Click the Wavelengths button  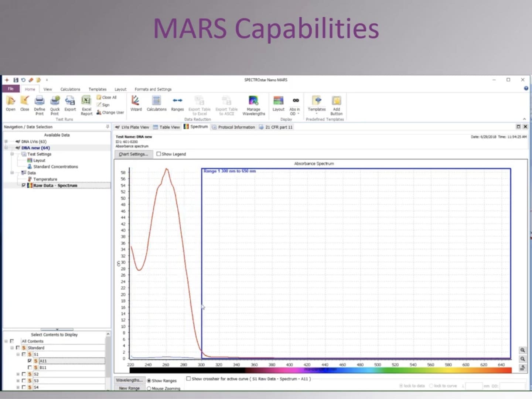point(129,380)
